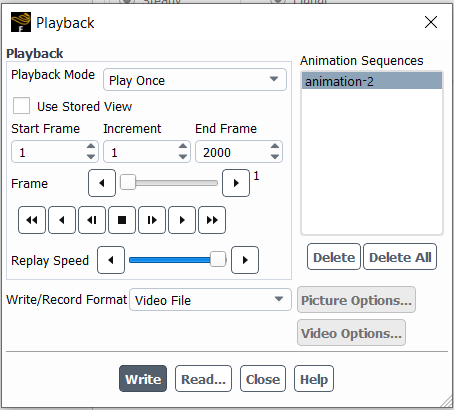Open the Playback Mode dropdown
The image size is (454, 410).
[x=195, y=80]
